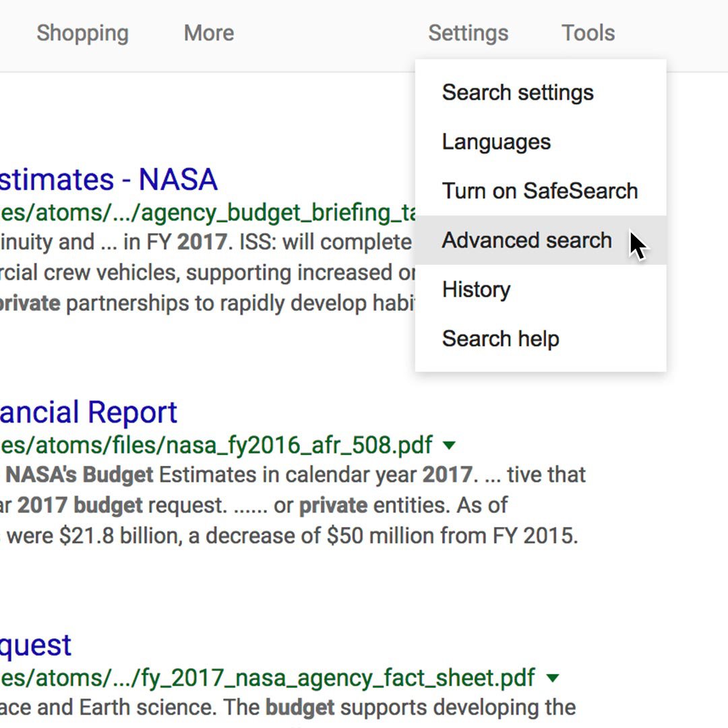The image size is (728, 728).
Task: Click the agency_budget_briefing green URL
Action: [x=208, y=213]
